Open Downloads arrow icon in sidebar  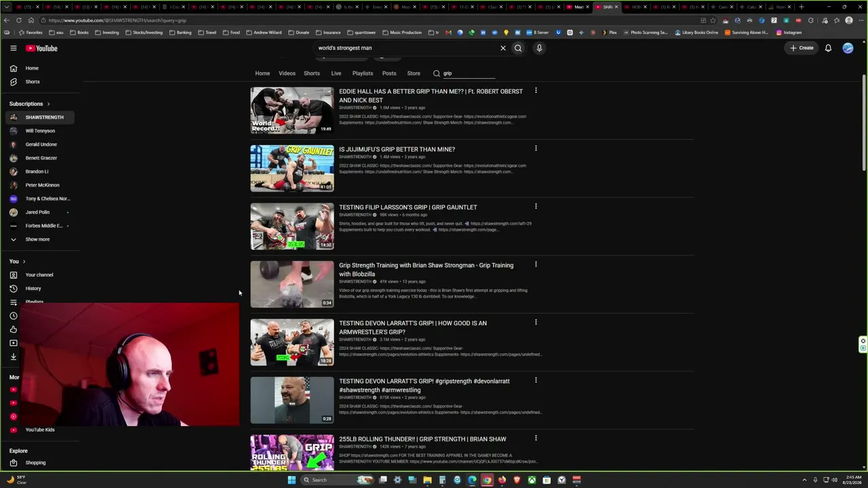[13, 357]
